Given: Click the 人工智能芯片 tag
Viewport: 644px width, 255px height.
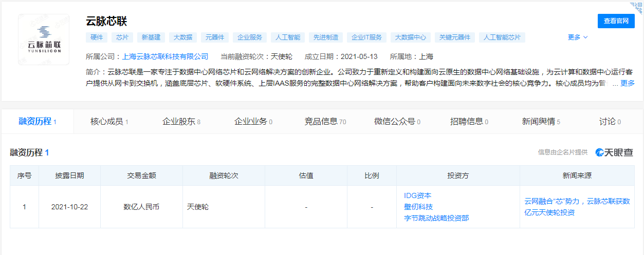Looking at the screenshot, I should click(502, 37).
